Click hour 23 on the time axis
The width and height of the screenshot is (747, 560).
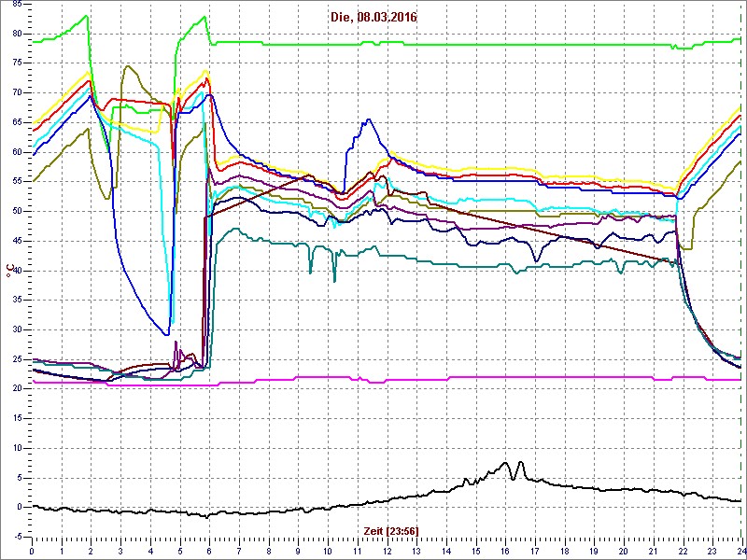[x=712, y=551]
